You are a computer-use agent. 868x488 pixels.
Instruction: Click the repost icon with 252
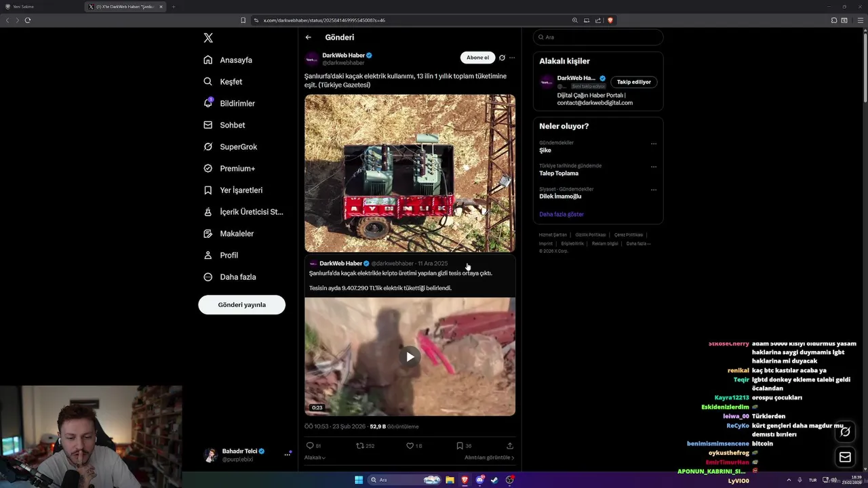click(x=360, y=445)
